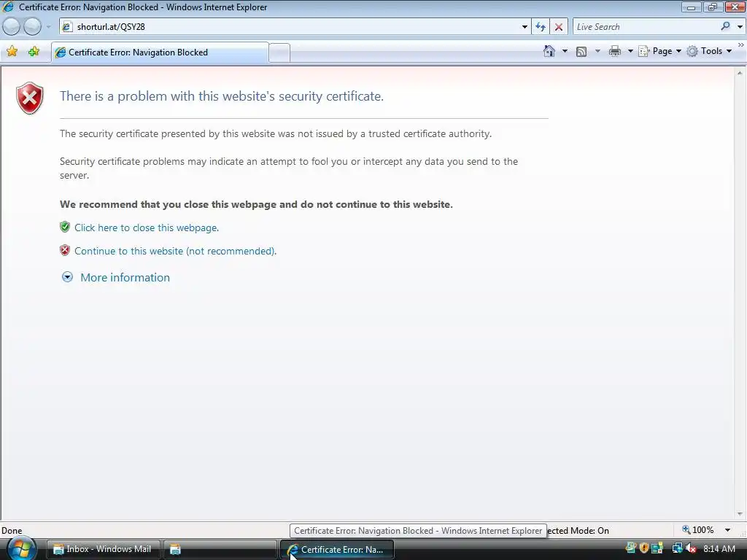The width and height of the screenshot is (747, 560).
Task: Click the Certificate Error taskbar button
Action: pyautogui.click(x=337, y=549)
